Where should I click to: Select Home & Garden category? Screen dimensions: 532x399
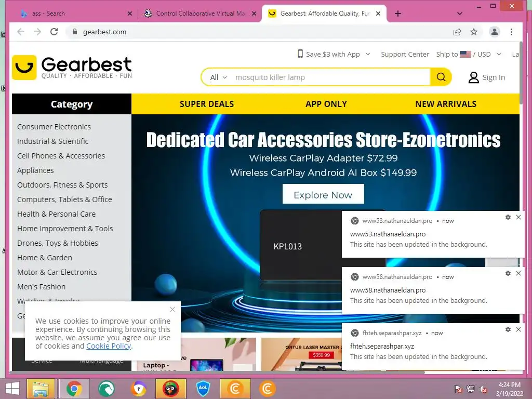pos(45,258)
